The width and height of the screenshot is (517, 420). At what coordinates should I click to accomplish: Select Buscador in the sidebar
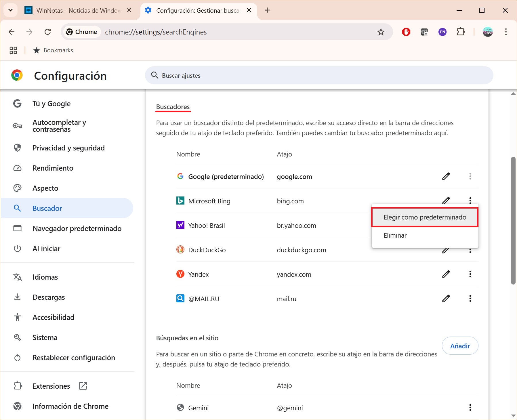tap(67, 208)
